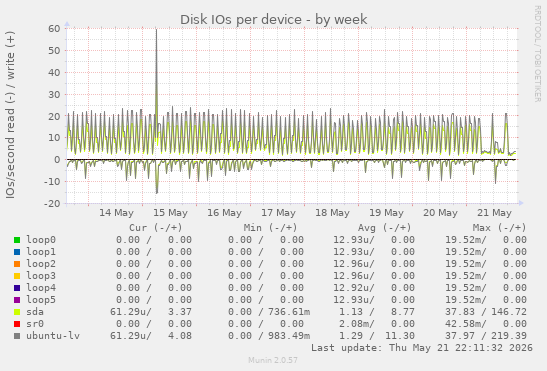Screen dimensions: 547x371
Task: Click the 19 May axis label
Action: coord(387,213)
